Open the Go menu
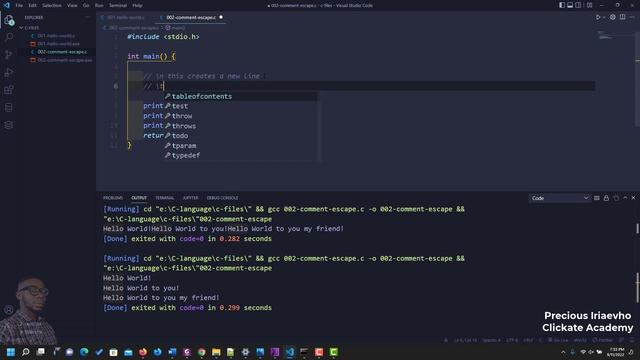 coord(86,5)
